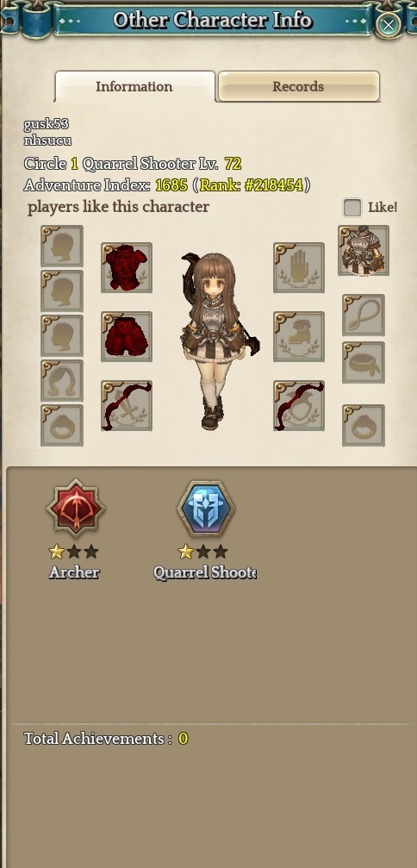Select the costume outfit slot
Image resolution: width=417 pixels, height=868 pixels.
364,250
